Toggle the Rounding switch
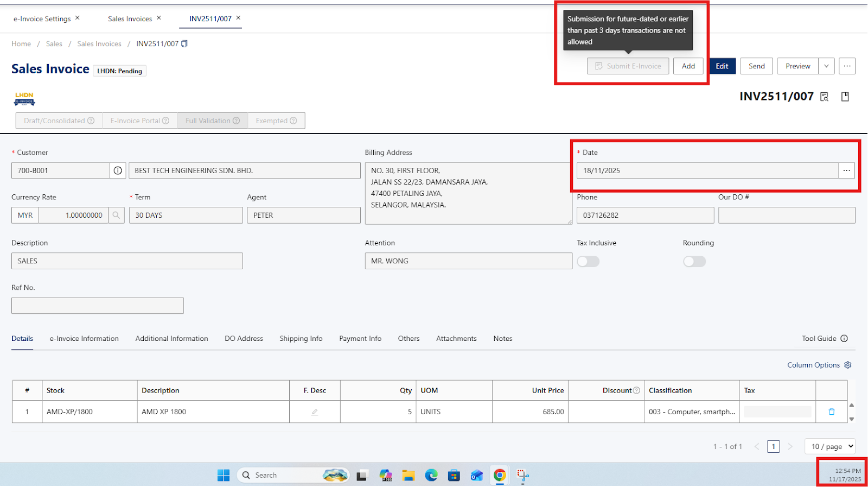The height and width of the screenshot is (487, 868). point(694,262)
